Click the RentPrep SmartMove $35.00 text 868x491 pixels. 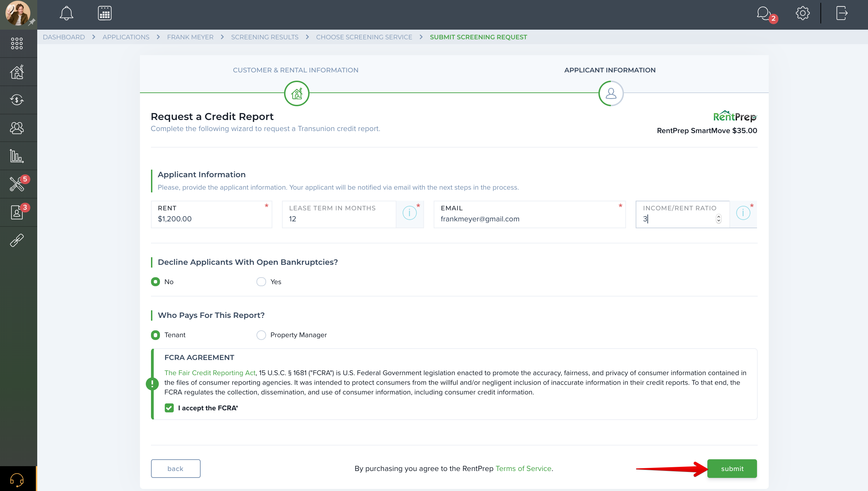pos(707,130)
